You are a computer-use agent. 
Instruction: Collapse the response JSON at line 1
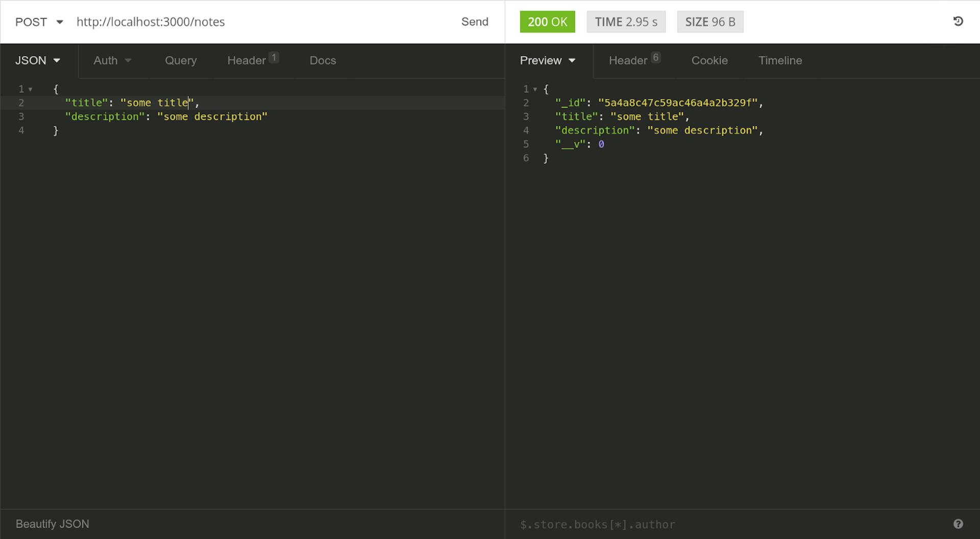[535, 89]
